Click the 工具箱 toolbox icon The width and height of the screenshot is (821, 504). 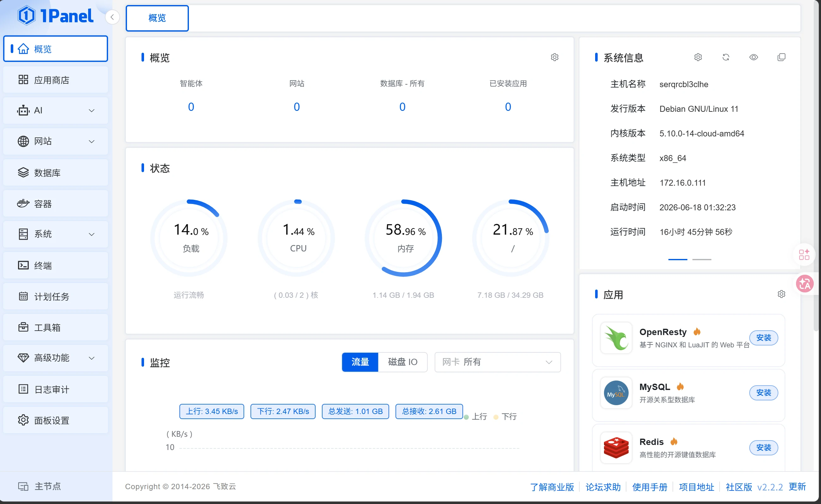click(23, 327)
